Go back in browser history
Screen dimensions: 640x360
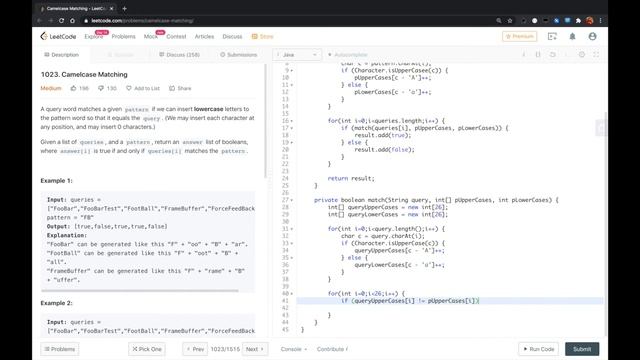click(x=40, y=20)
